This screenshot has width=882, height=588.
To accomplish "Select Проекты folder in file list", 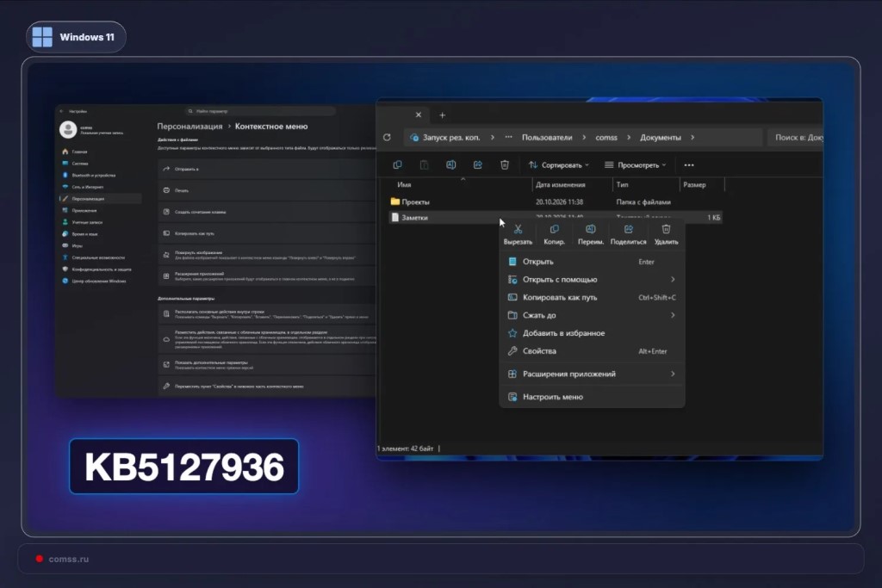I will 415,201.
